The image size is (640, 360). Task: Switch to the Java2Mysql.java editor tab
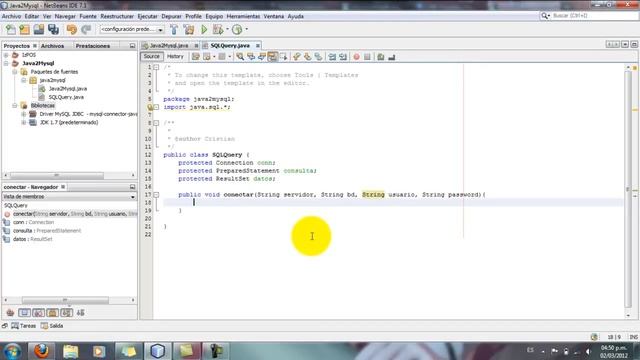click(x=169, y=46)
